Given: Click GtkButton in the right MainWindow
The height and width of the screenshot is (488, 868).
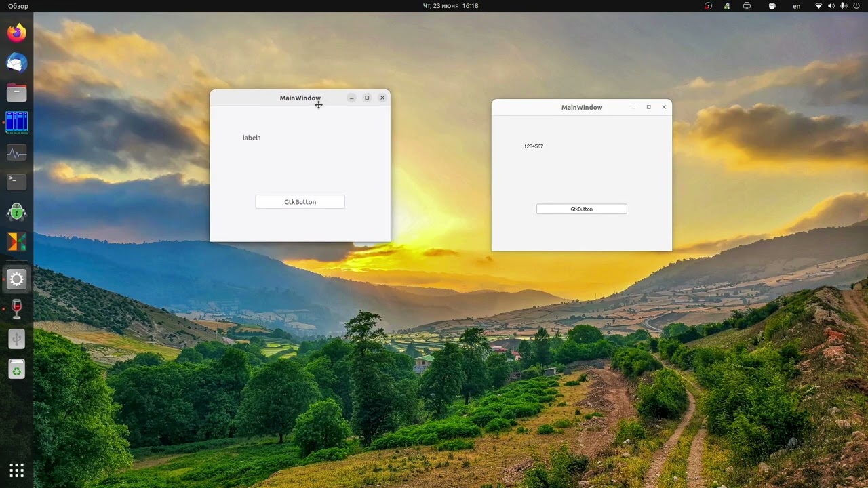Looking at the screenshot, I should (582, 209).
